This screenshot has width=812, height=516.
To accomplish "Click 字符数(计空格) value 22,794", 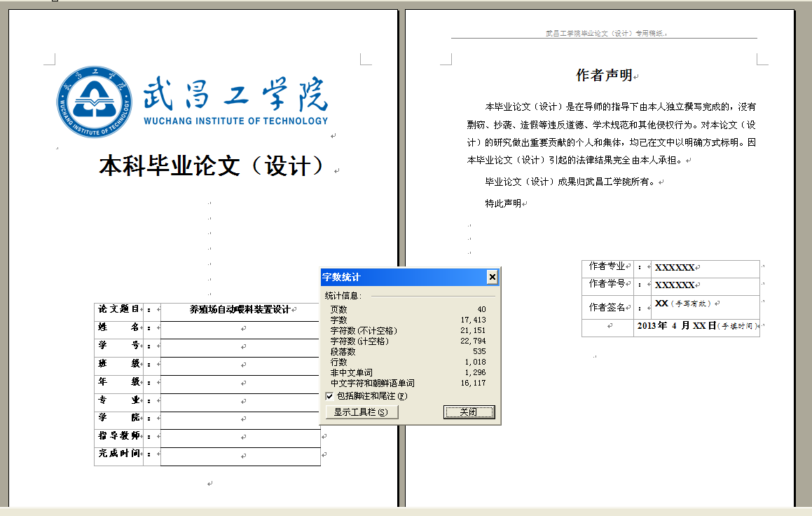I will pos(474,341).
